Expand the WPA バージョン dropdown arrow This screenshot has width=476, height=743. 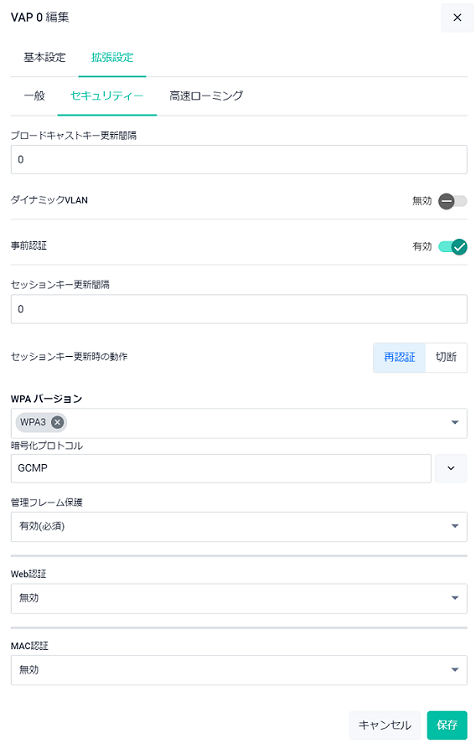click(x=455, y=422)
